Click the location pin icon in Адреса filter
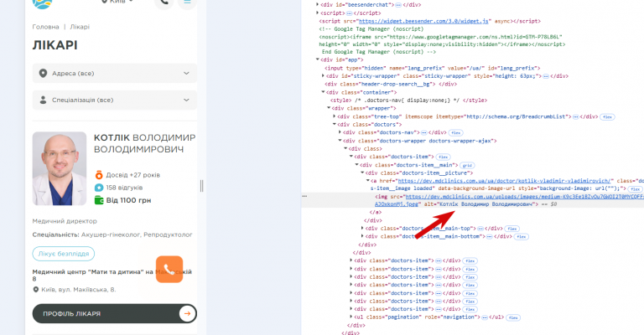Image resolution: width=644 pixels, height=335 pixels. 43,74
